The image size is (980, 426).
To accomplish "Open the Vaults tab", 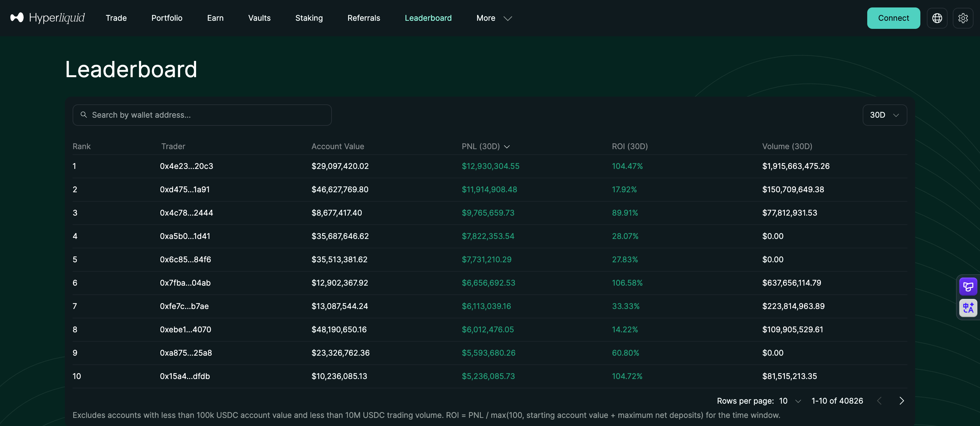I will (259, 18).
